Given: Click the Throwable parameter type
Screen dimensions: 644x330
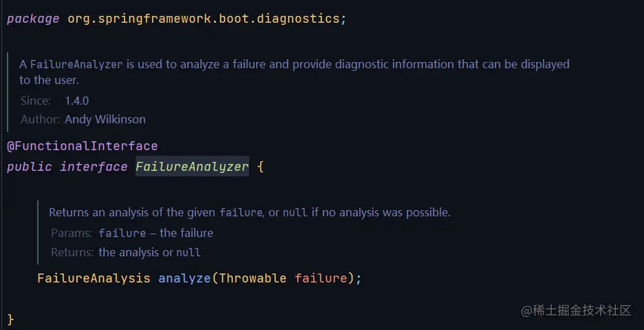Looking at the screenshot, I should 253,278.
